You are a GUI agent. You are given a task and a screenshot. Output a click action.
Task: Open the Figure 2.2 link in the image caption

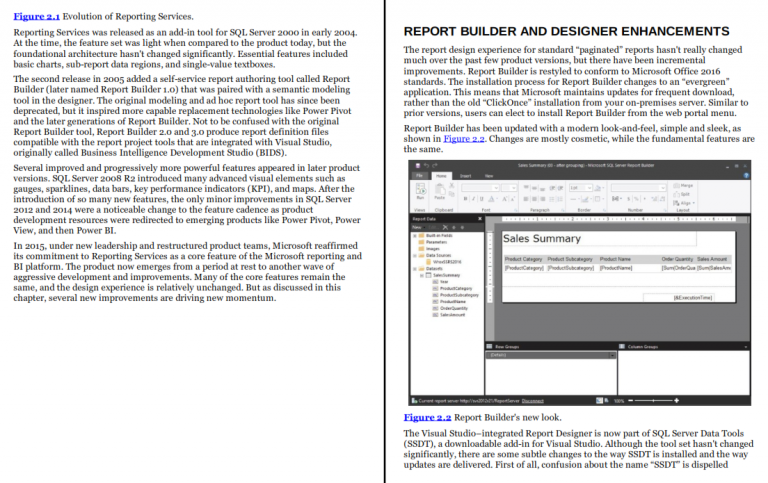[x=427, y=417]
